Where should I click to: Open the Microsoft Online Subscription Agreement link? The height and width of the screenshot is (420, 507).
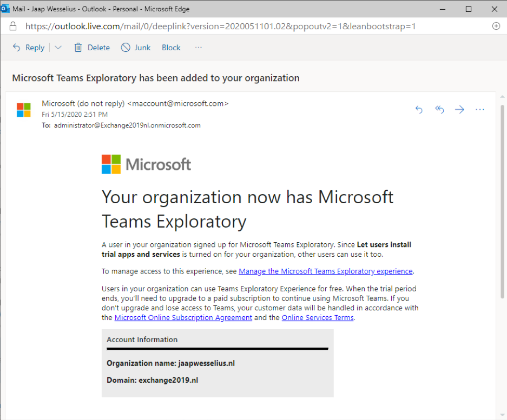(183, 317)
